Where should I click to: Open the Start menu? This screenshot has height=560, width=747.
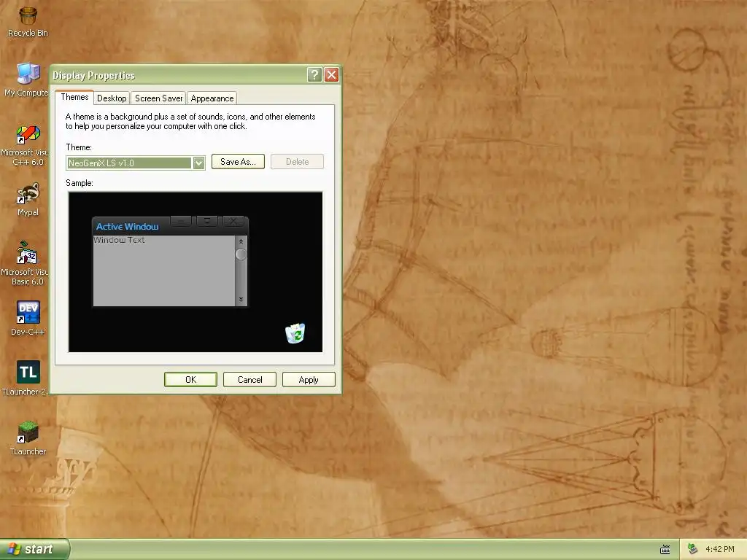(x=34, y=549)
